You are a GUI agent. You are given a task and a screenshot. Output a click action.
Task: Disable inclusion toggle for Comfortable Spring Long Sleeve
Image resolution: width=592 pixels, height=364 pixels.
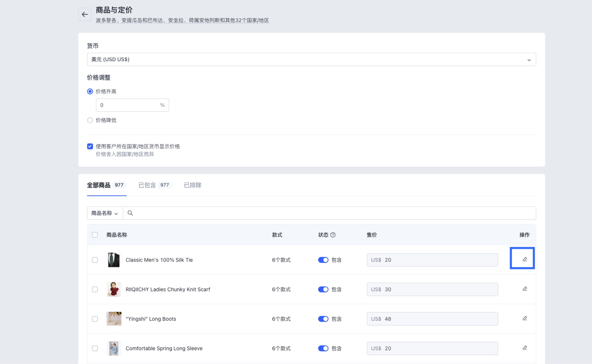pyautogui.click(x=323, y=348)
